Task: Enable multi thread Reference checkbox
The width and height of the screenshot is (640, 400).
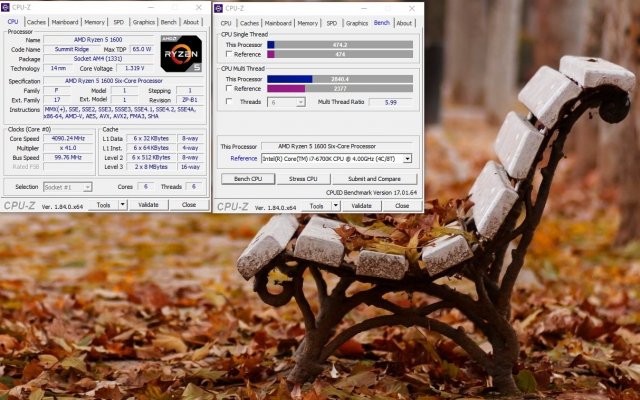Action: pos(229,88)
